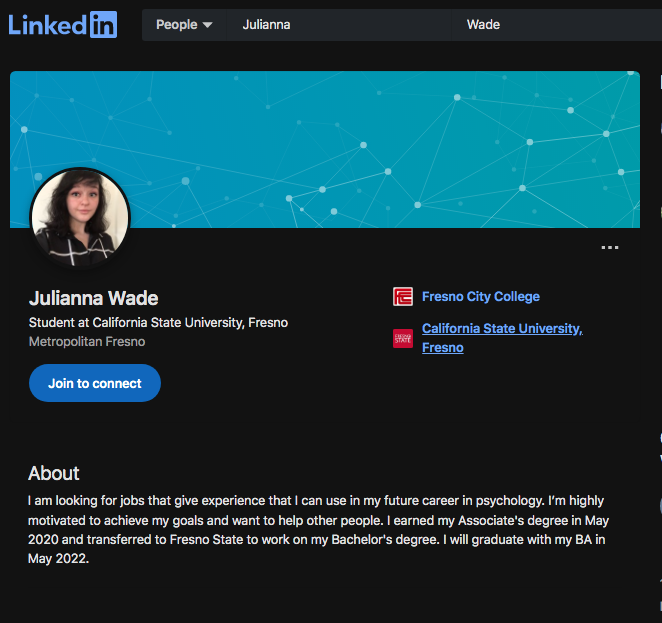Click the last name field containing Wade

(556, 25)
